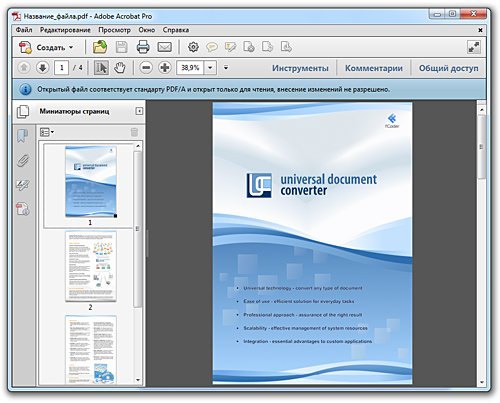
Task: Click the Open file folder icon
Action: click(100, 47)
